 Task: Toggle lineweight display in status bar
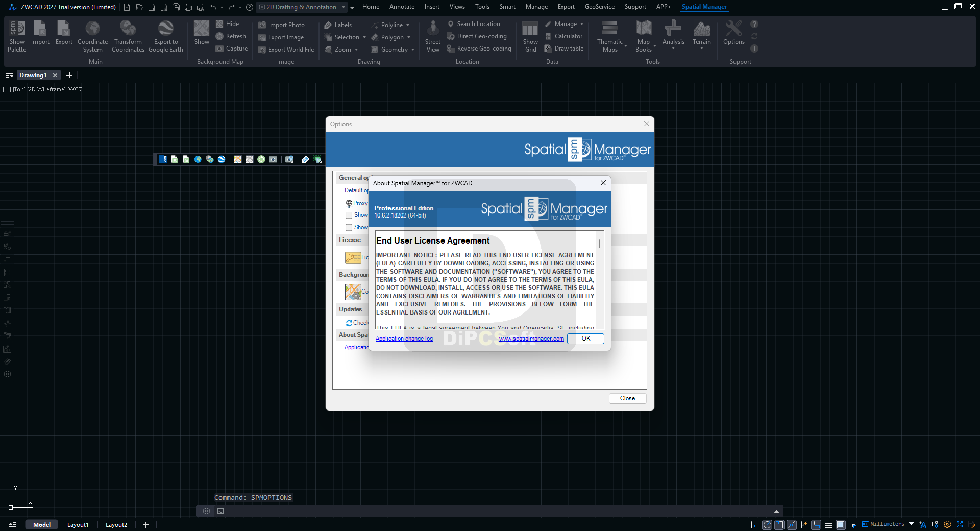828,524
